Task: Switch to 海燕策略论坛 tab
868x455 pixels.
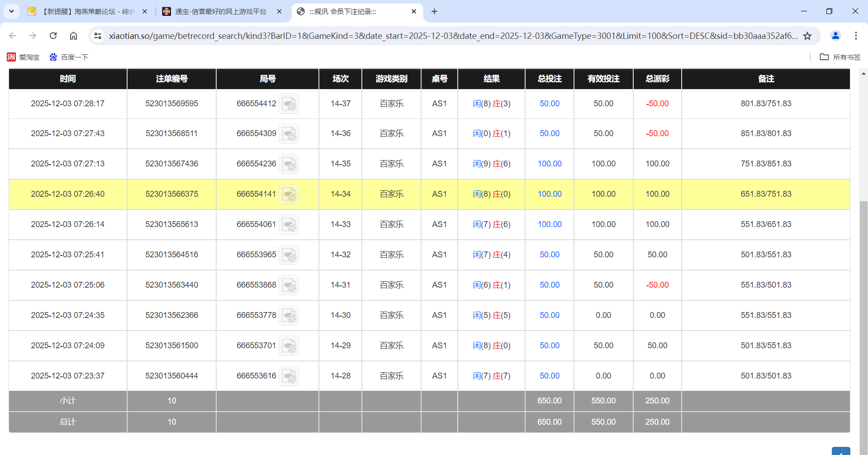Action: [86, 11]
